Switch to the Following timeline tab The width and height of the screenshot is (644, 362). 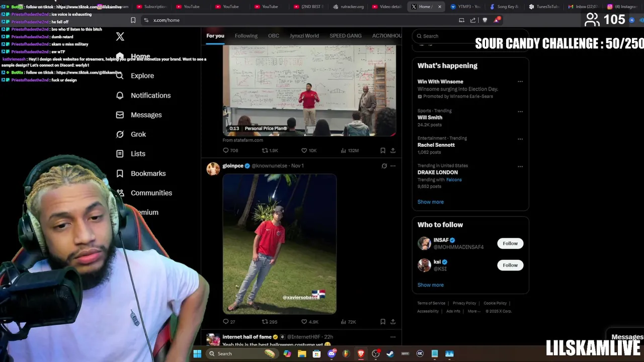pyautogui.click(x=246, y=36)
